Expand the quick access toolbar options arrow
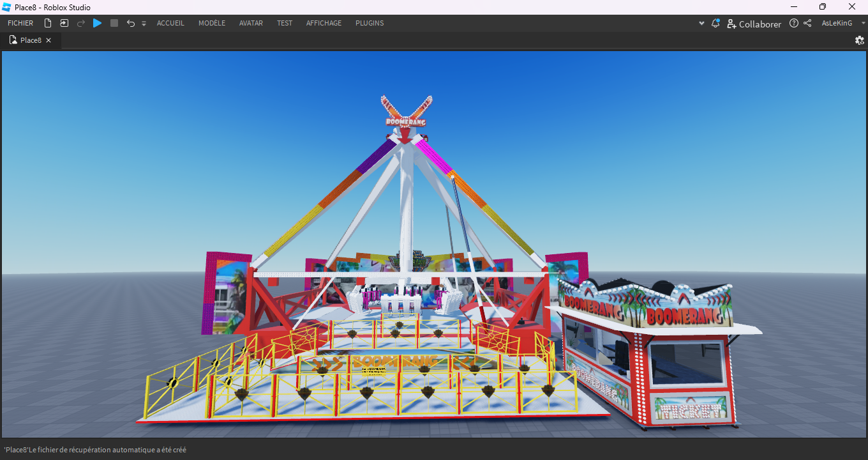Screen dimensions: 868x460 point(144,24)
